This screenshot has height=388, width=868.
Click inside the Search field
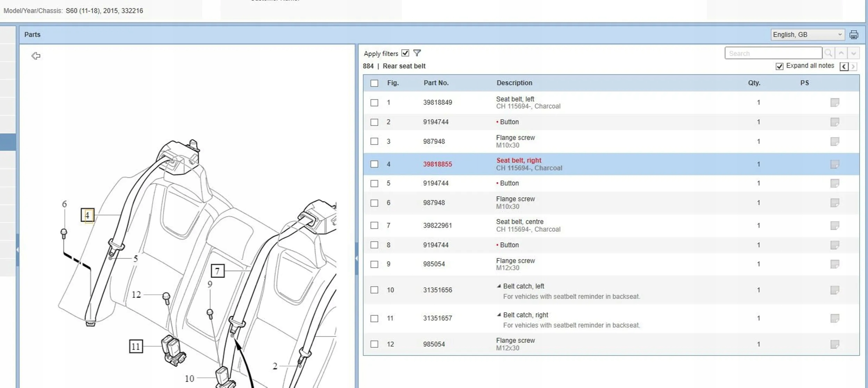coord(773,53)
